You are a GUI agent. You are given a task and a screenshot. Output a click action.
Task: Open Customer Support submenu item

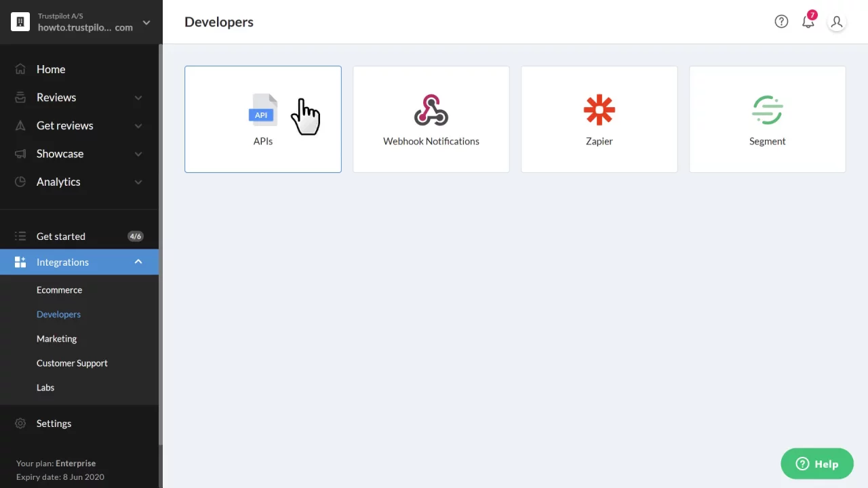click(x=72, y=363)
